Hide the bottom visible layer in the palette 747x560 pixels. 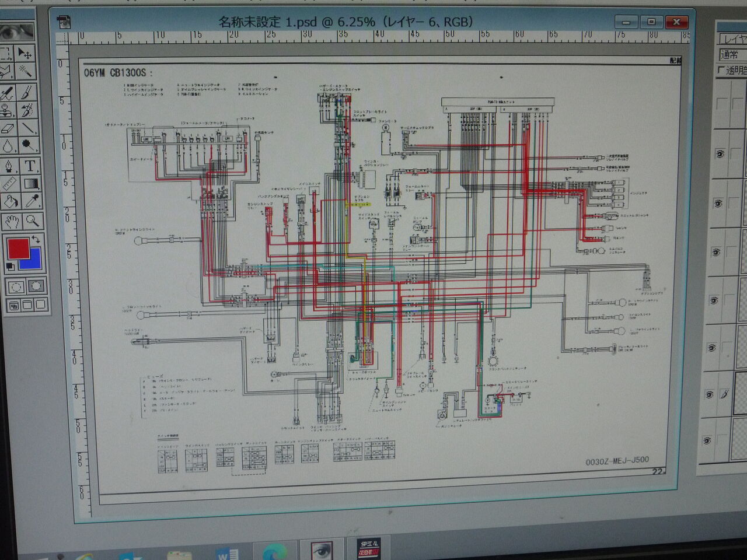[x=707, y=441]
